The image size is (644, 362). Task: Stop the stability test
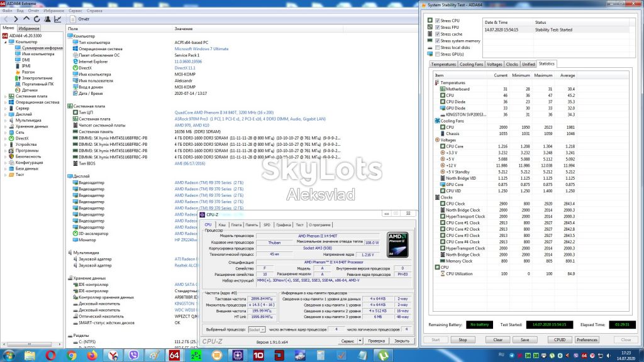[x=462, y=340]
